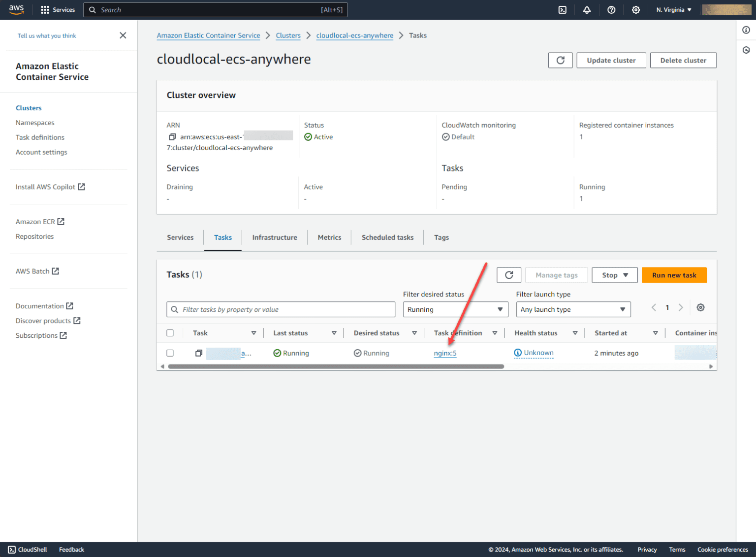The image size is (756, 557).
Task: Expand the Filter desired status Running dropdown
Action: pyautogui.click(x=456, y=309)
